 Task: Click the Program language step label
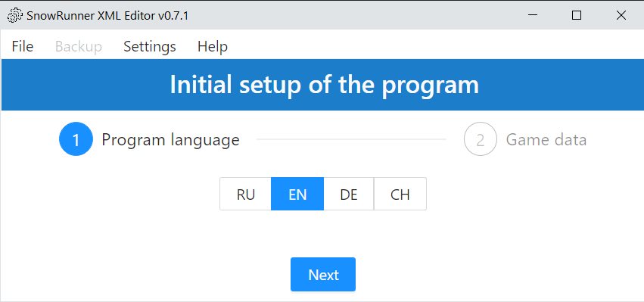pyautogui.click(x=170, y=140)
